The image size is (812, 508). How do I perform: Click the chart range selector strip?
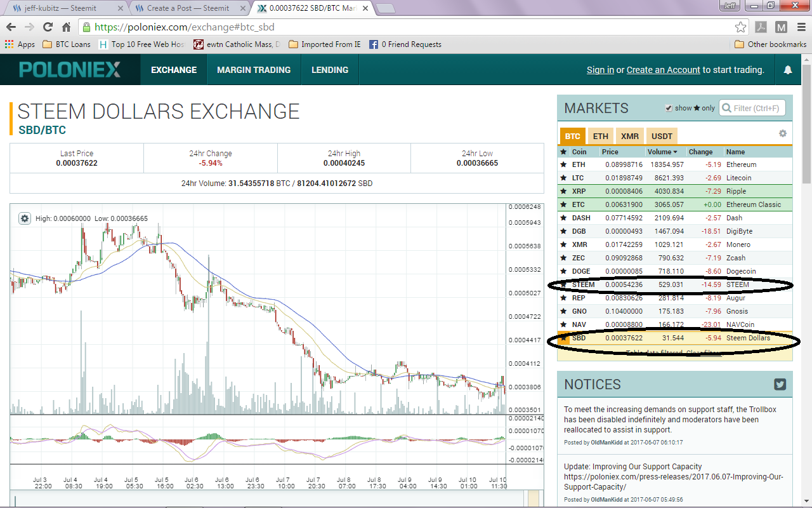tap(277, 499)
